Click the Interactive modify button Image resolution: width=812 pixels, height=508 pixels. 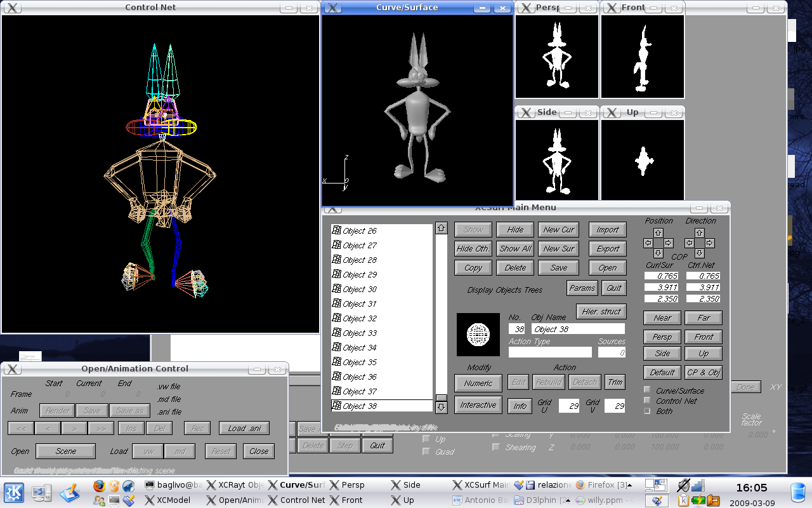coord(478,405)
